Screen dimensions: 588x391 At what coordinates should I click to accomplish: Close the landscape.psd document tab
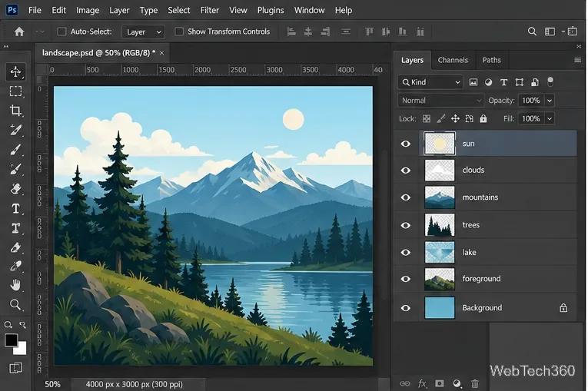(x=161, y=53)
